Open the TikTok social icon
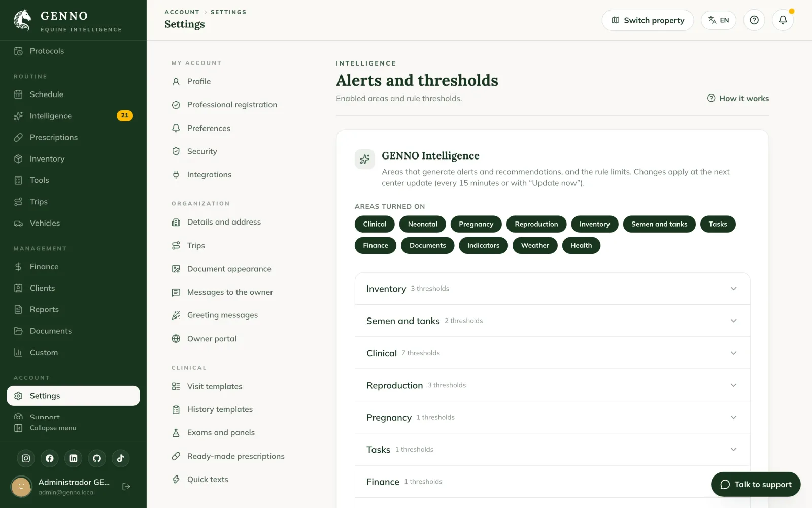812x508 pixels. point(121,458)
